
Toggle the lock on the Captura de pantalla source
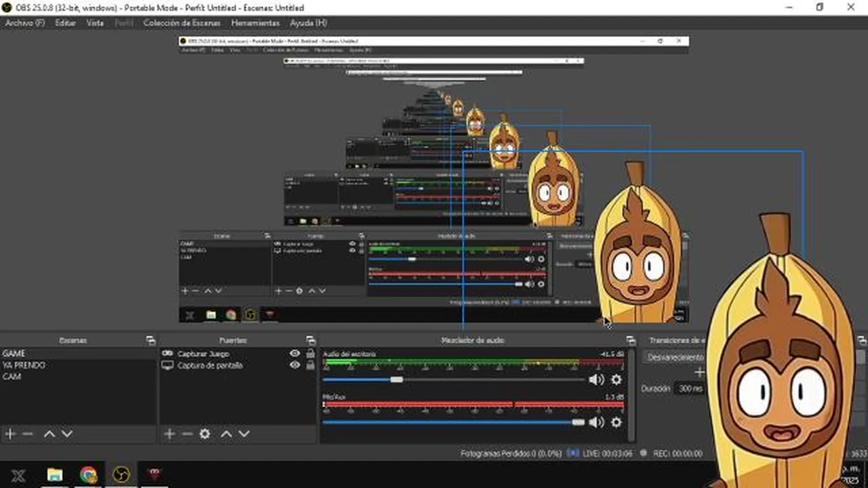310,365
